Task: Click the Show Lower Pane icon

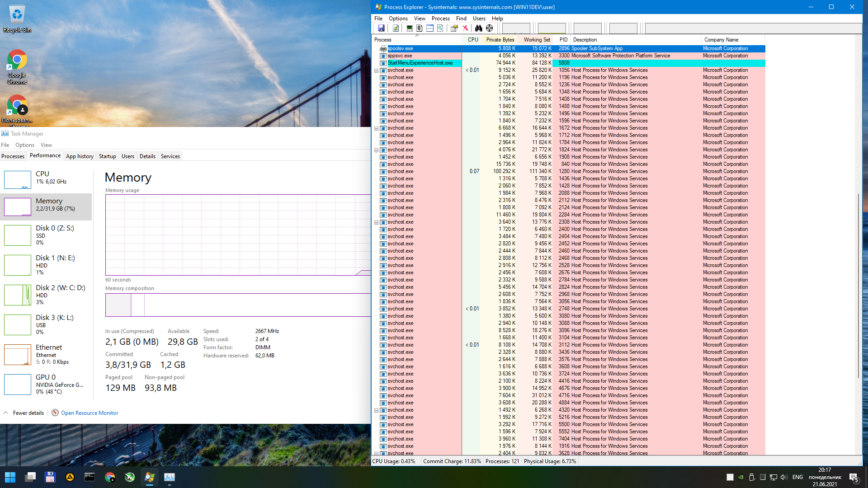Action: point(430,28)
